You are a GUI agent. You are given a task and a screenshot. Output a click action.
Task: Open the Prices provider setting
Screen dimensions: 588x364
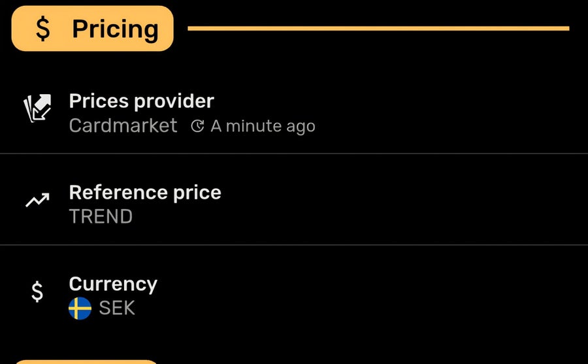click(294, 112)
